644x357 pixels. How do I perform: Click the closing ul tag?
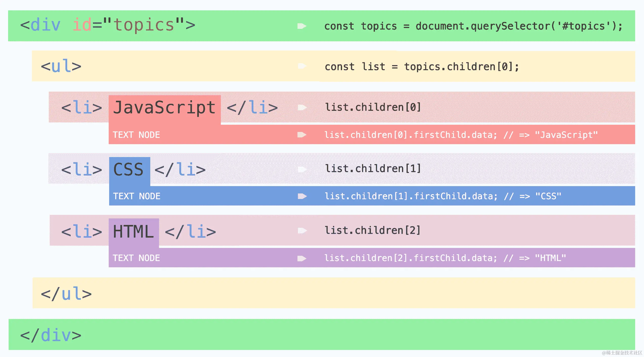(66, 294)
